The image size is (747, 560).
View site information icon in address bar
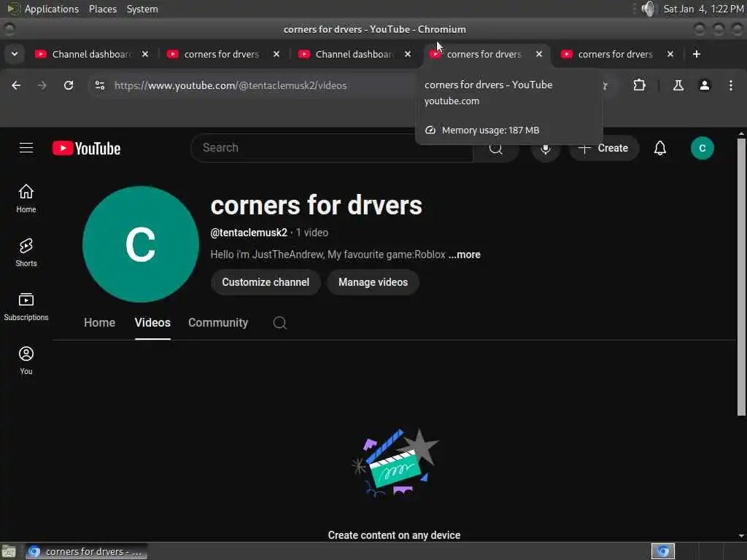pyautogui.click(x=99, y=85)
